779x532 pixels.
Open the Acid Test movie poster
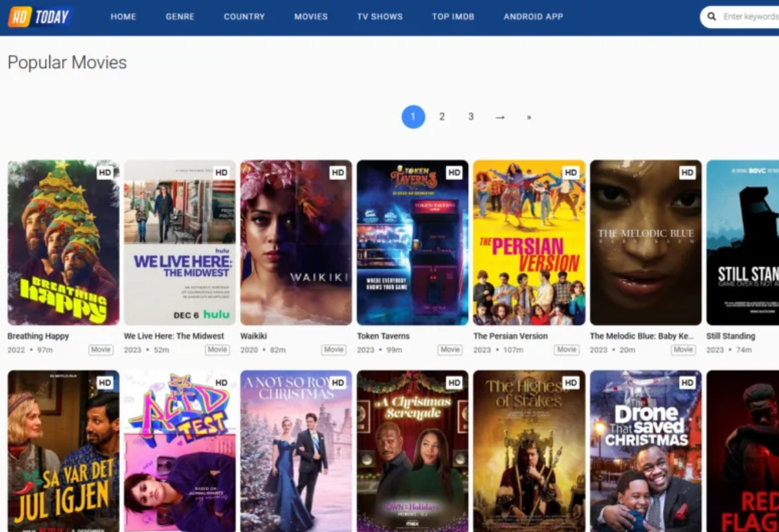180,451
